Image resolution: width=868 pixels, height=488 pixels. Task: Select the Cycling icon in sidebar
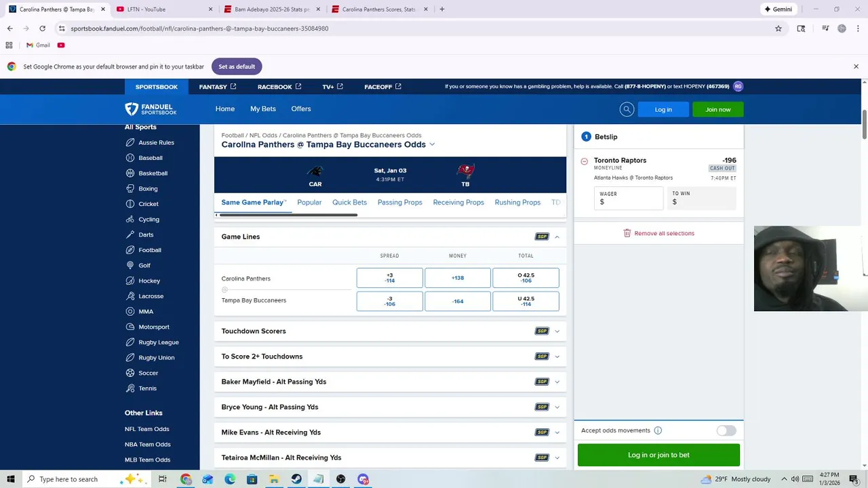tap(130, 219)
